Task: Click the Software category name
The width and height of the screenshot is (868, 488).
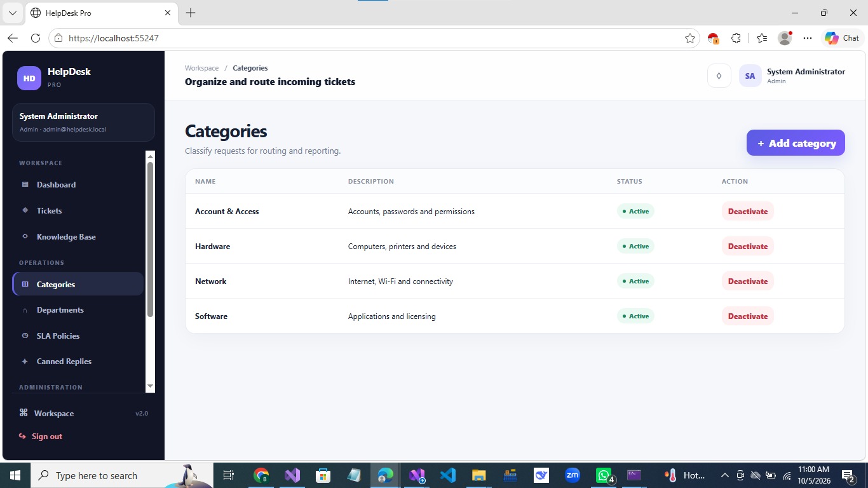Action: coord(211,316)
